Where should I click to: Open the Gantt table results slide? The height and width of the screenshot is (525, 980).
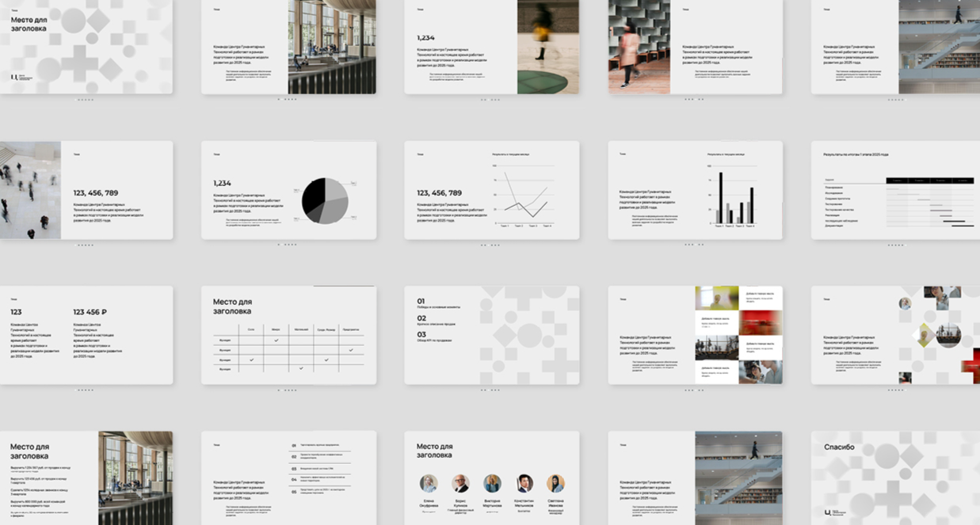click(898, 190)
